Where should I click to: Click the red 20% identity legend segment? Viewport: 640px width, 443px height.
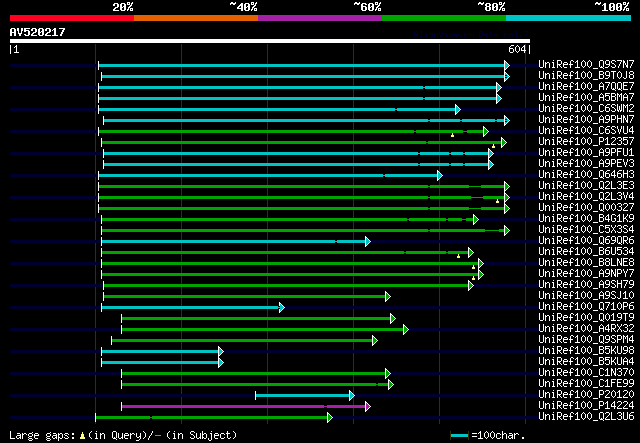(72, 18)
